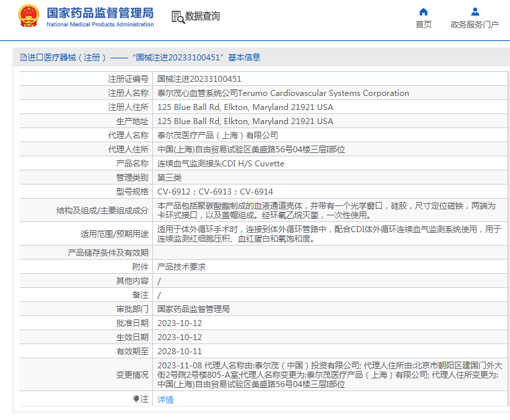
Task: Click the 变更情况 row label
Action: coord(132,375)
